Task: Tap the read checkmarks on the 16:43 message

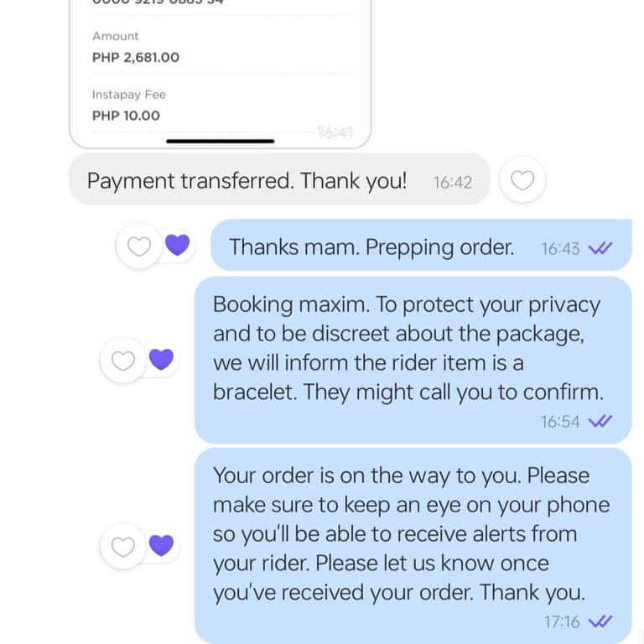Action: (x=600, y=248)
